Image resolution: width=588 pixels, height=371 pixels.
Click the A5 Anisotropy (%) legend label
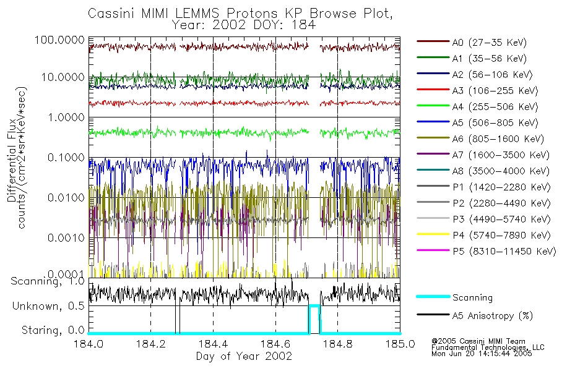492,316
